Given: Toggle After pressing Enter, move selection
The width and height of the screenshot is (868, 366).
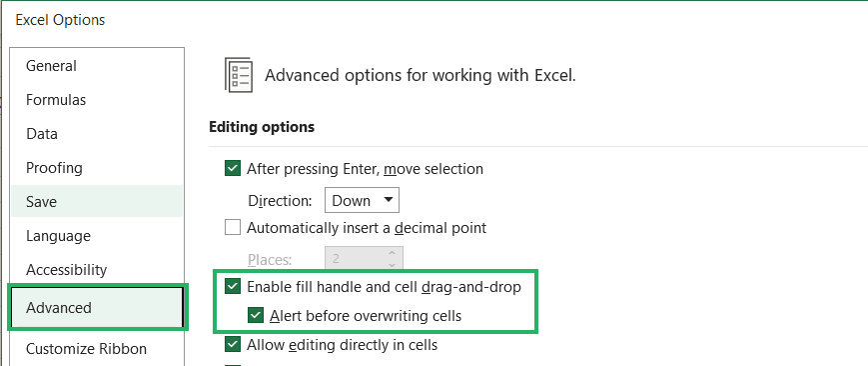Looking at the screenshot, I should [x=233, y=168].
